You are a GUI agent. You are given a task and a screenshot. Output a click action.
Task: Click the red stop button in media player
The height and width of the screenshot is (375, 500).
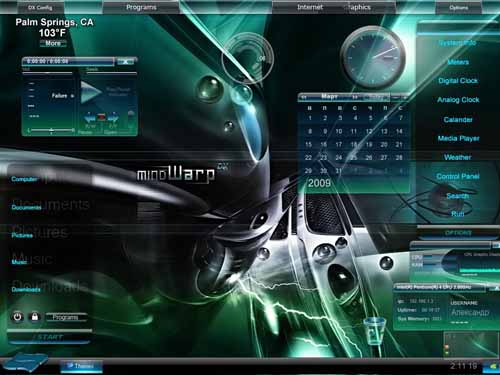coord(101,117)
